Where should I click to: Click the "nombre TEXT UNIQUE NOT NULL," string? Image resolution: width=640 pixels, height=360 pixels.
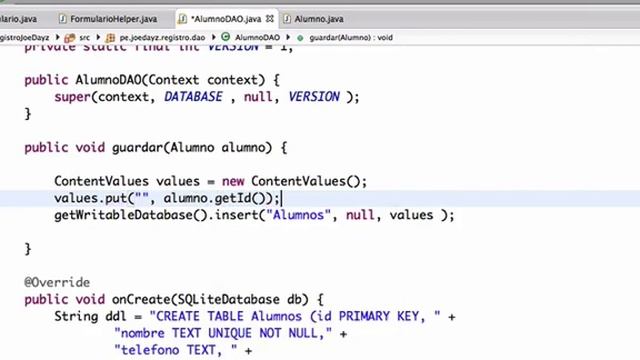[223, 333]
